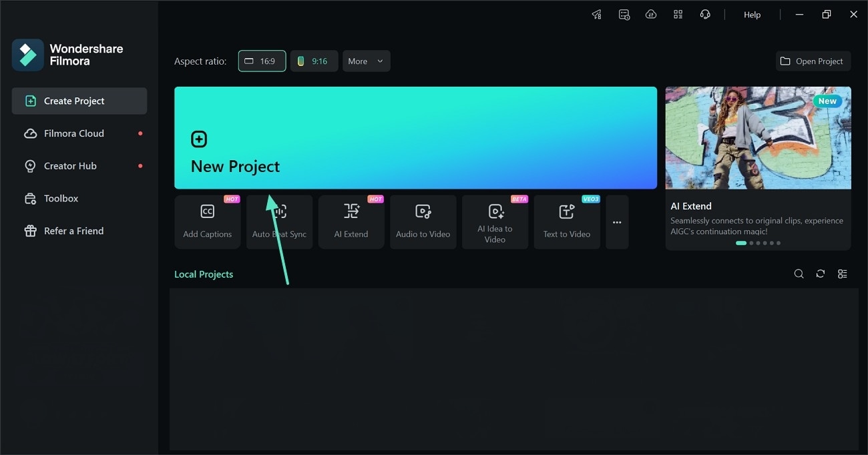Open the search for local projects
This screenshot has width=868, height=455.
coord(799,274)
